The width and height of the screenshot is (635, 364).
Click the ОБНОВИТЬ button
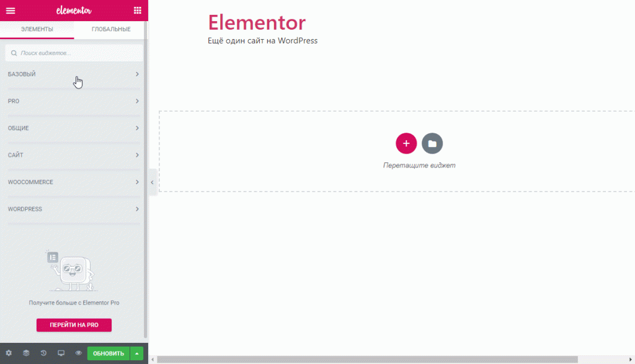pos(109,353)
